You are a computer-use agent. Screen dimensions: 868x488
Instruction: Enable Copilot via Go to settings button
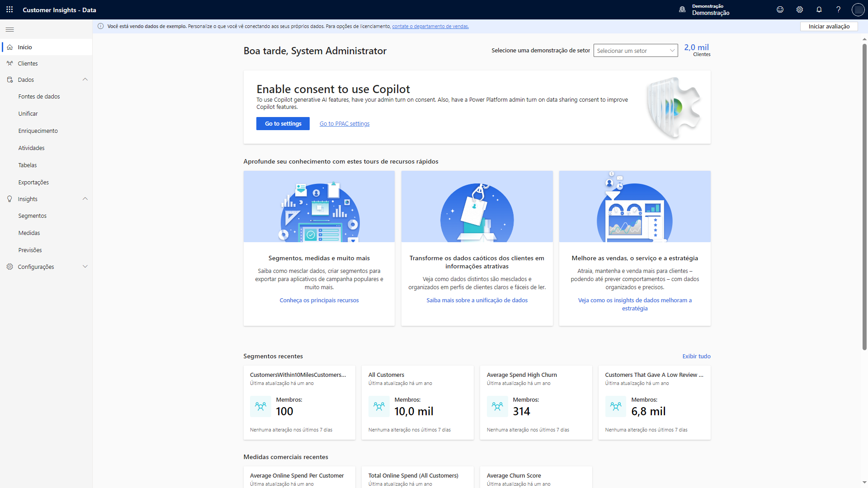pos(283,123)
